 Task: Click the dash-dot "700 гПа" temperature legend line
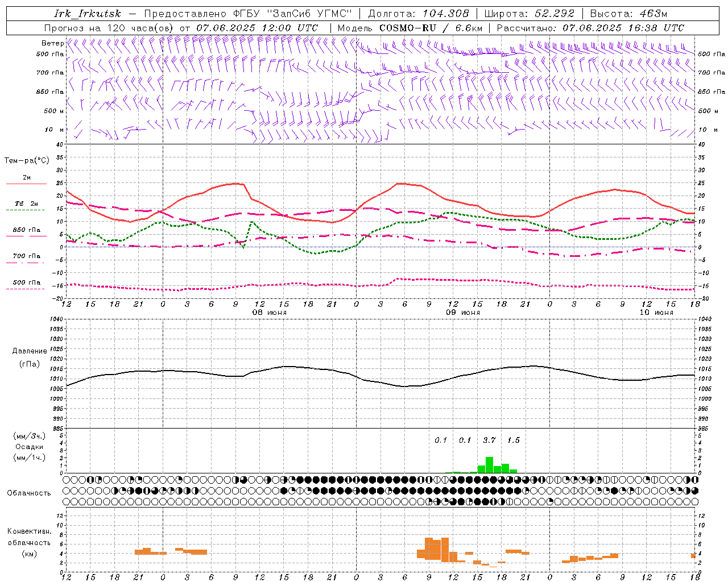[26, 263]
